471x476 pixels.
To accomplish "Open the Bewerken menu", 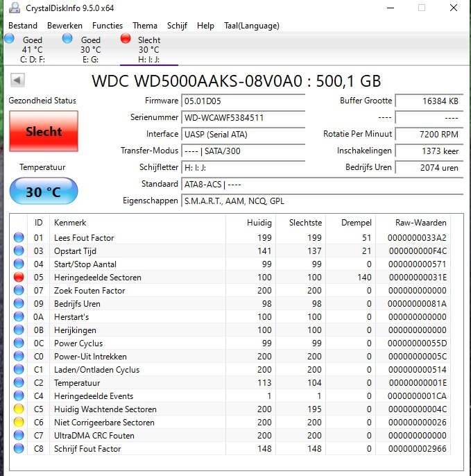I will (x=65, y=26).
